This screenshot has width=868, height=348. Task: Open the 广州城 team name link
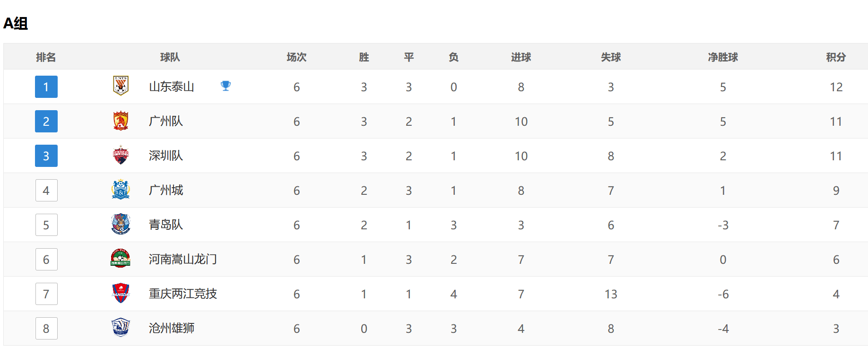point(166,190)
